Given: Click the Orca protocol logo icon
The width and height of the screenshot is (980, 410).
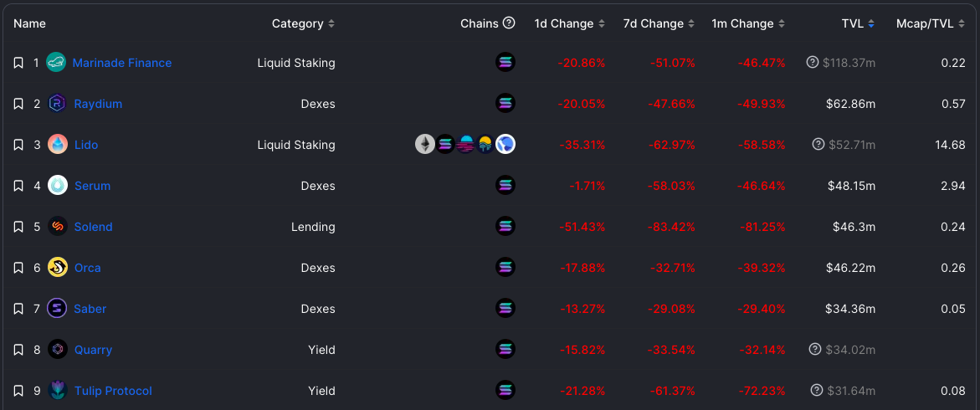Looking at the screenshot, I should pyautogui.click(x=57, y=268).
